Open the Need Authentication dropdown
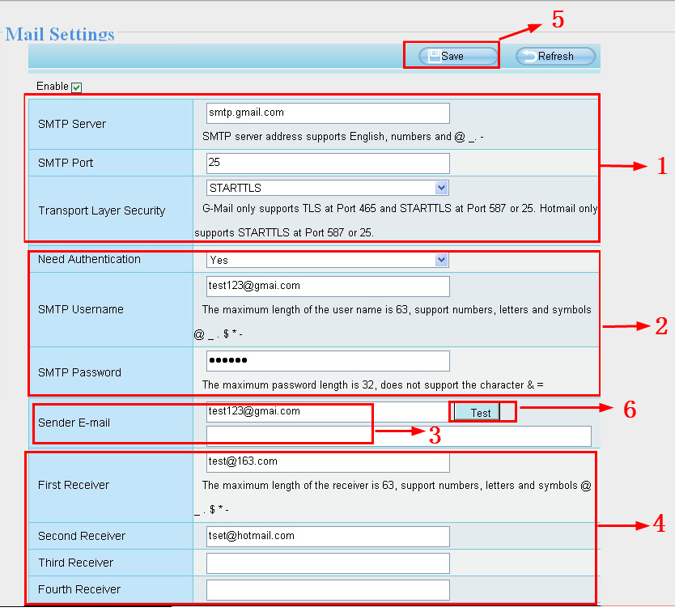The height and width of the screenshot is (616, 675). click(x=328, y=260)
